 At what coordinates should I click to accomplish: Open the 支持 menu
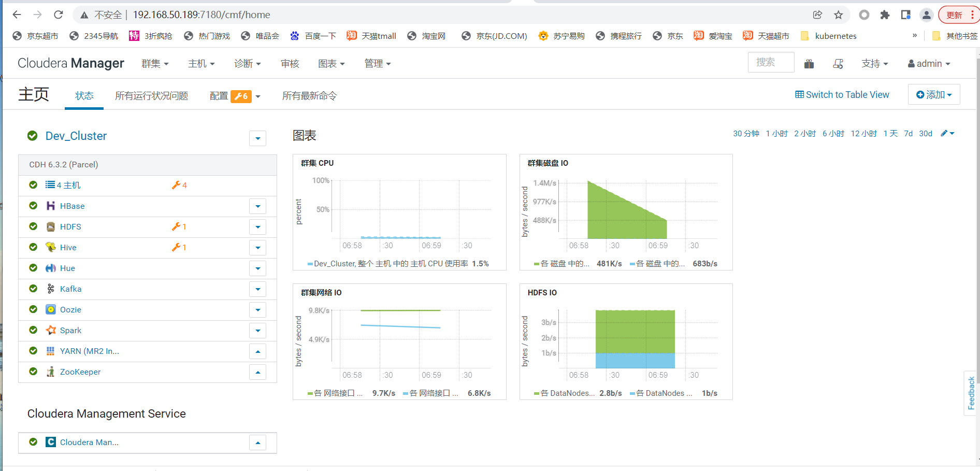pyautogui.click(x=875, y=64)
